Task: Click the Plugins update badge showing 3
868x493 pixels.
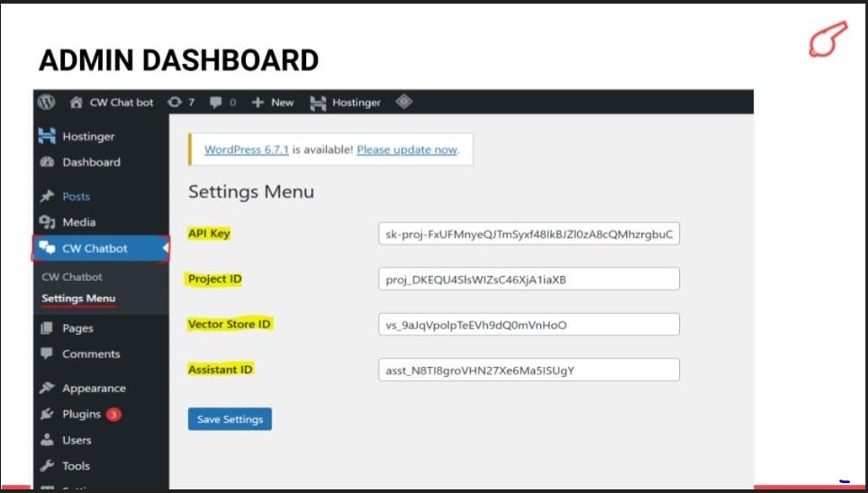Action: (x=114, y=414)
